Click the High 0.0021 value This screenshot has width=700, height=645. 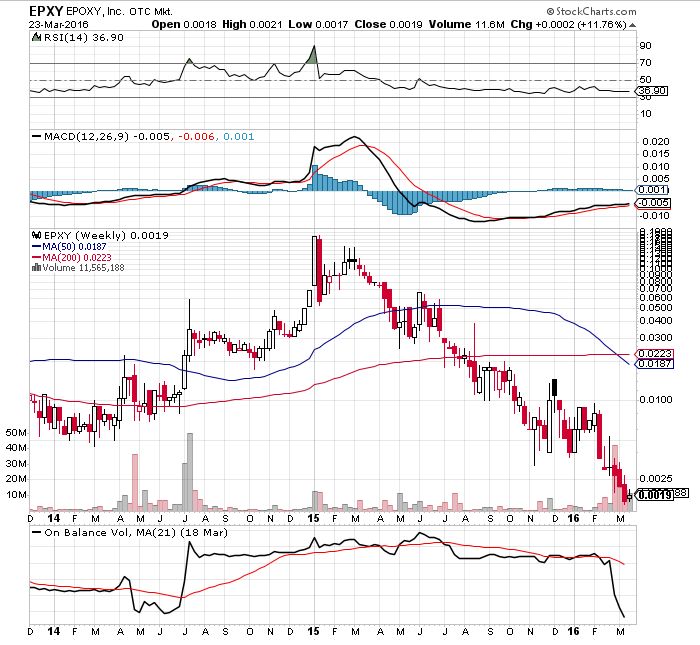pos(252,25)
